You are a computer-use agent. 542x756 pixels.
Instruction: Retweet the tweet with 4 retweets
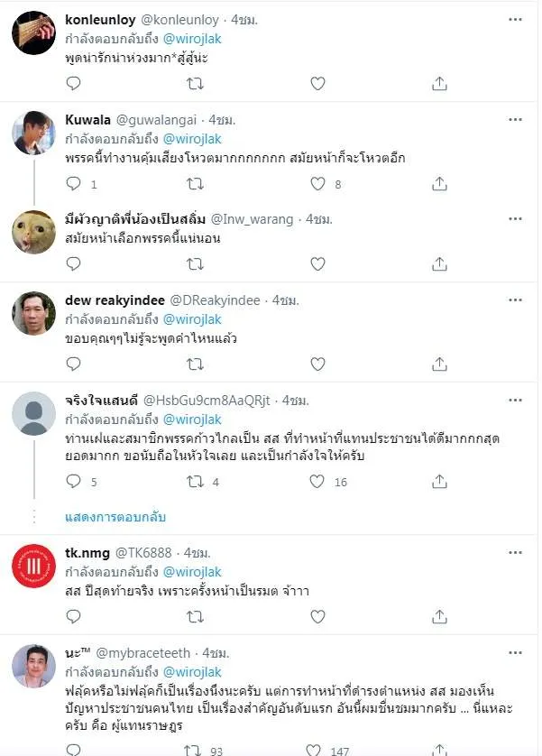[194, 482]
